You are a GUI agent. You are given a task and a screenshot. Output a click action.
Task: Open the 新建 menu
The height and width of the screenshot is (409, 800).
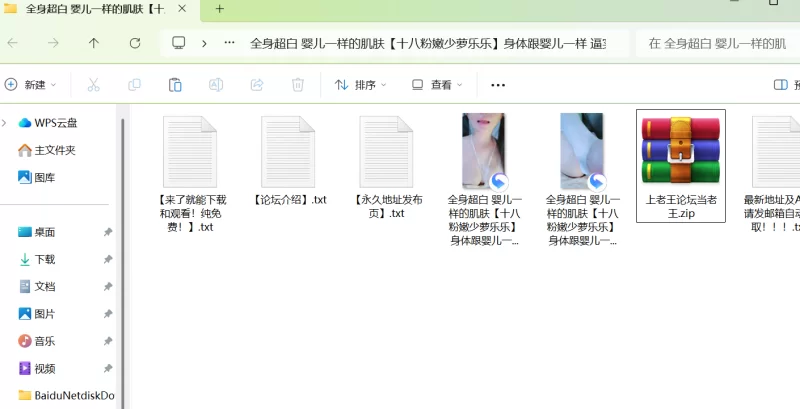tap(31, 85)
